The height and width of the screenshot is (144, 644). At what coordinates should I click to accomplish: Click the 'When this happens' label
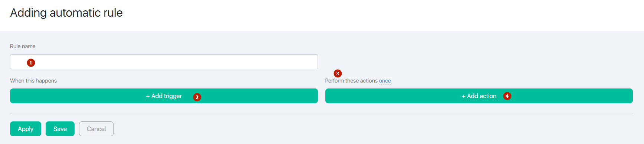tap(33, 81)
